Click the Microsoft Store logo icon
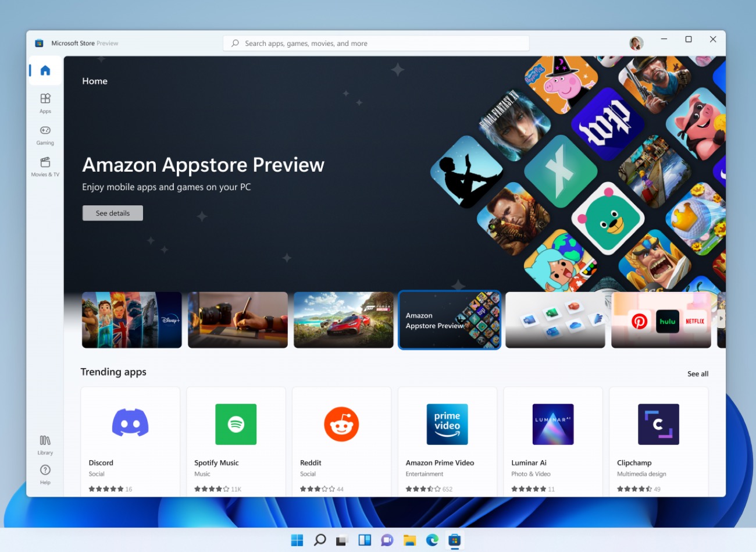Image resolution: width=756 pixels, height=552 pixels. [x=39, y=43]
